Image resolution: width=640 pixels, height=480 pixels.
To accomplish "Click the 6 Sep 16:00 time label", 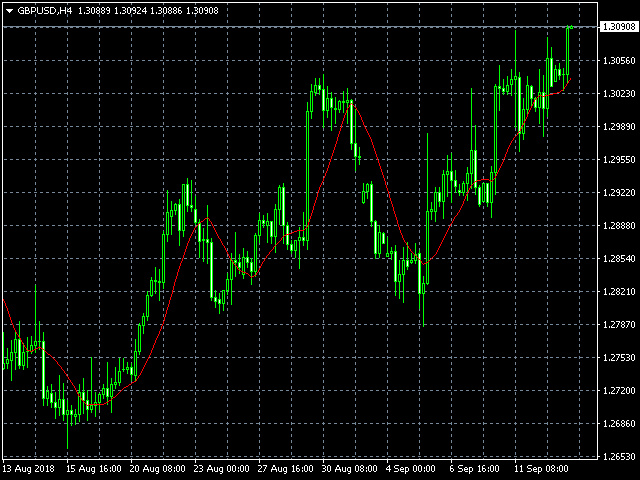I will point(475,469).
